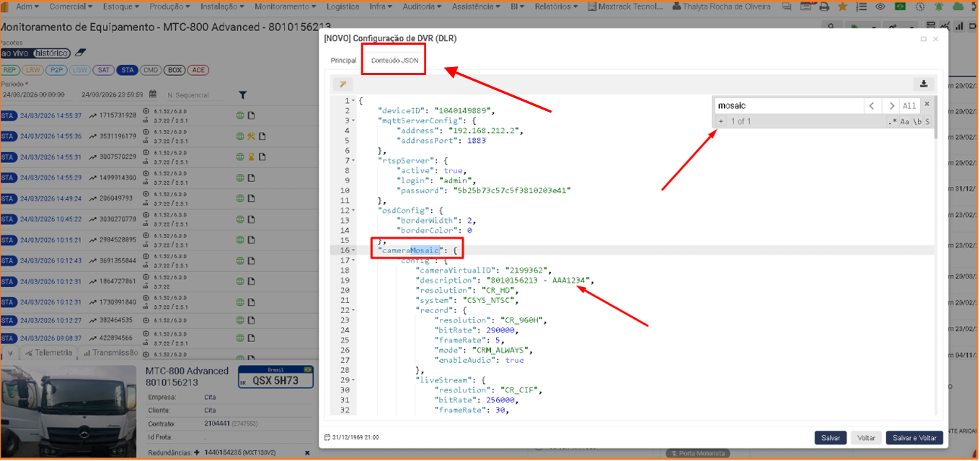Click the magic wand format icon
The width and height of the screenshot is (980, 461).
click(x=343, y=84)
